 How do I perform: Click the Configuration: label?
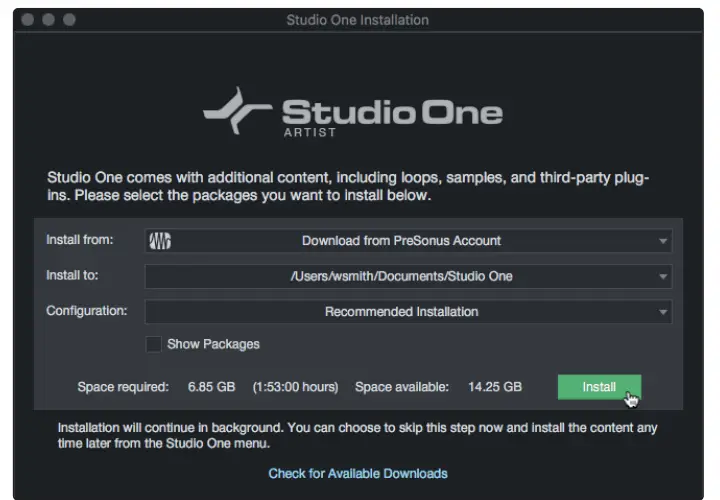pyautogui.click(x=86, y=311)
